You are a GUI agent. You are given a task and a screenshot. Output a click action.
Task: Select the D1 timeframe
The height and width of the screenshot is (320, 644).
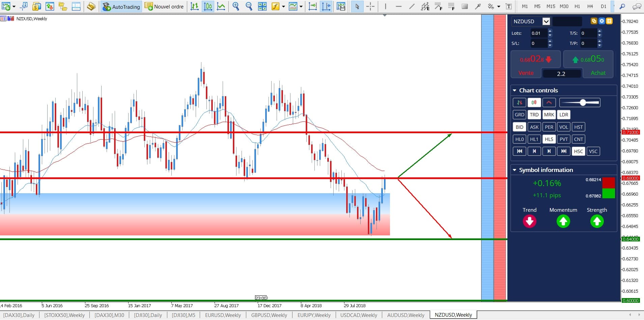point(604,6)
